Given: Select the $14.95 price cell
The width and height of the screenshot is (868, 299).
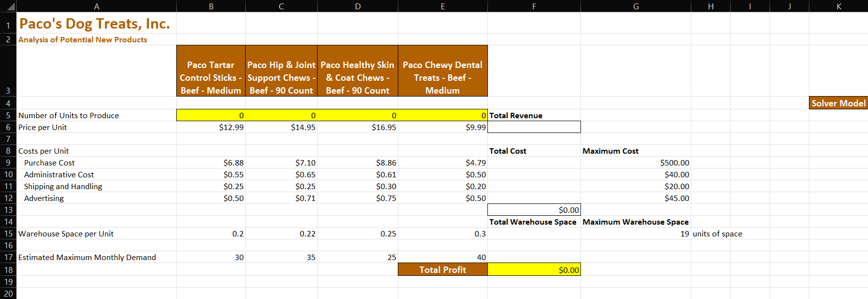Looking at the screenshot, I should (281, 127).
